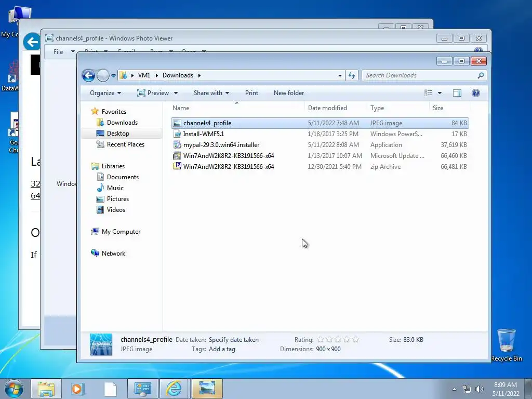Viewport: 532px width, 399px height.
Task: Open Downloads under Favorites
Action: click(122, 123)
